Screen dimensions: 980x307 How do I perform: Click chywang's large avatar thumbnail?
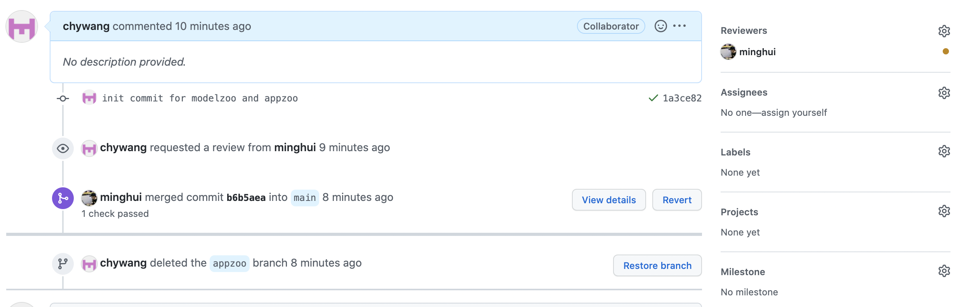pyautogui.click(x=22, y=27)
